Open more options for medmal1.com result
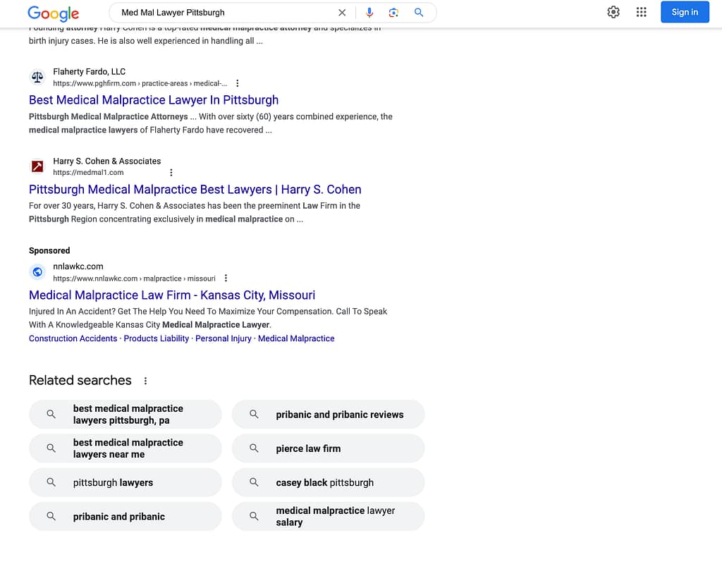722x588 pixels. point(171,173)
